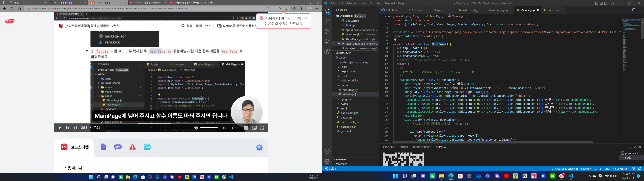644x181 pixels.
Task: Open the Terminal menu in VS Code menu bar
Action: 389,3
